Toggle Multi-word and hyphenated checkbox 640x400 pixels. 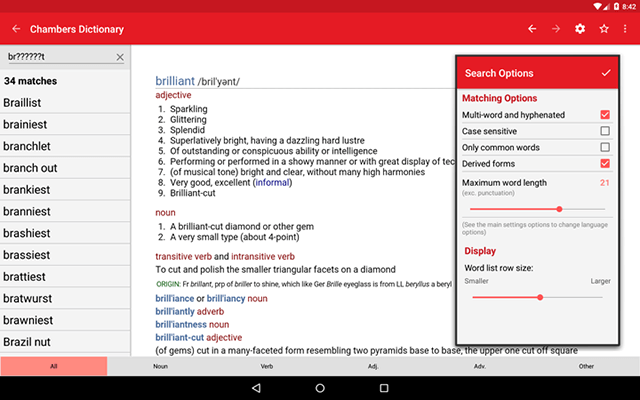[605, 115]
